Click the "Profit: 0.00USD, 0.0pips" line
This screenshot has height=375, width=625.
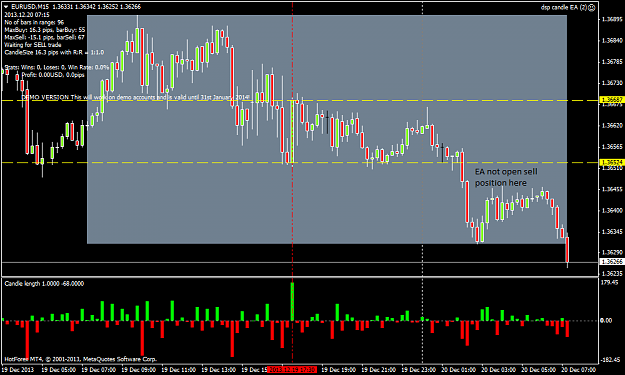pyautogui.click(x=53, y=75)
